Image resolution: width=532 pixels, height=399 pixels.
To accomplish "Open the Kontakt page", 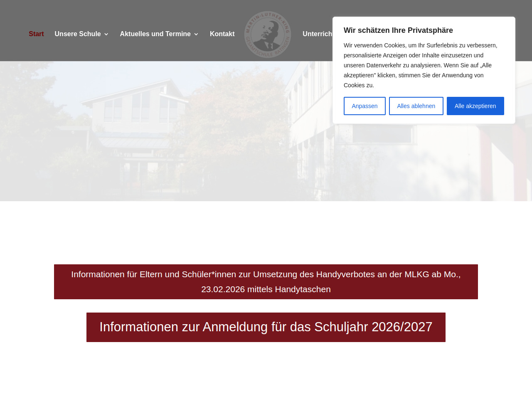I will point(222,34).
